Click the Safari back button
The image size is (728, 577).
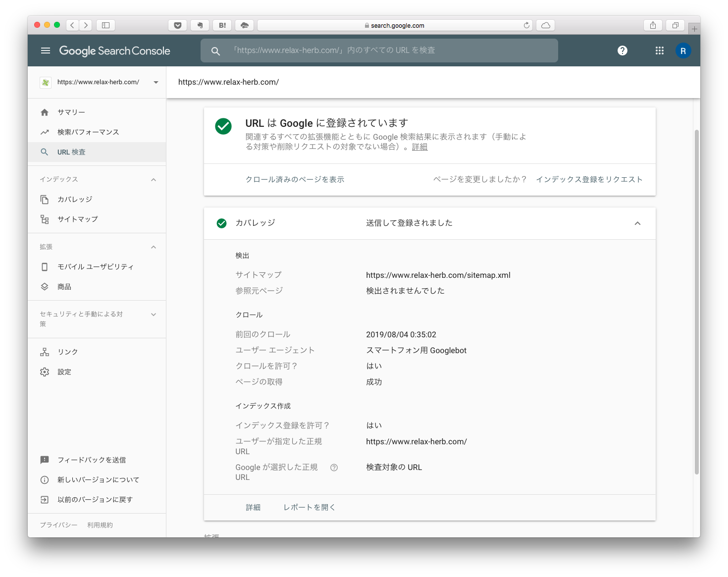(x=73, y=25)
